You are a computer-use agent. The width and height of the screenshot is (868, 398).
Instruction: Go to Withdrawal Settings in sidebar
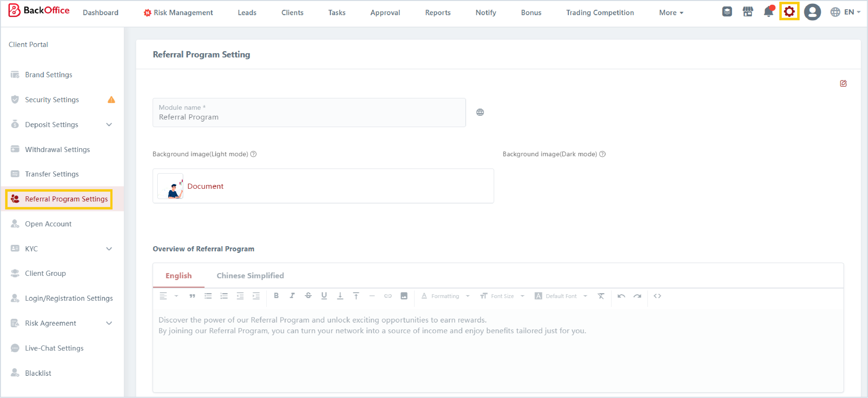[x=57, y=149]
